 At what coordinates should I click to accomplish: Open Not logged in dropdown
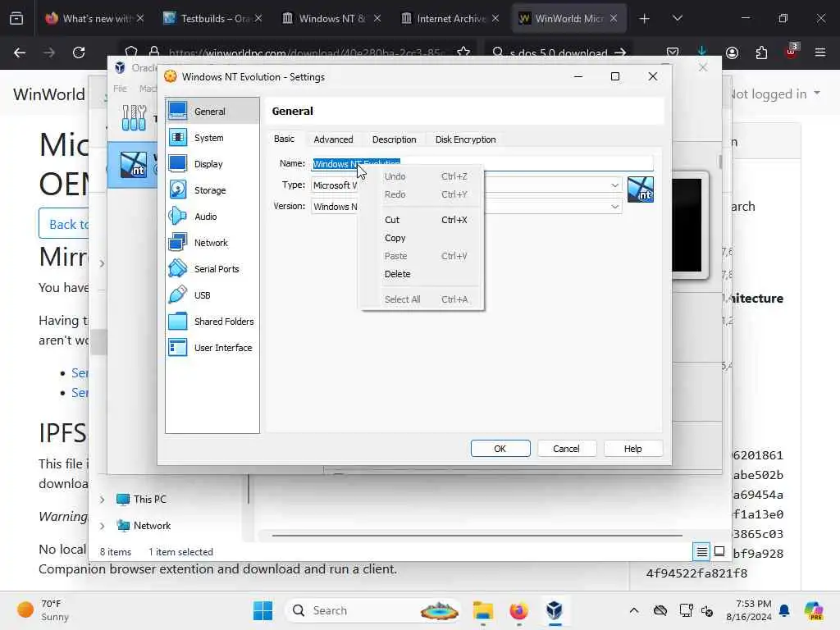click(x=774, y=94)
